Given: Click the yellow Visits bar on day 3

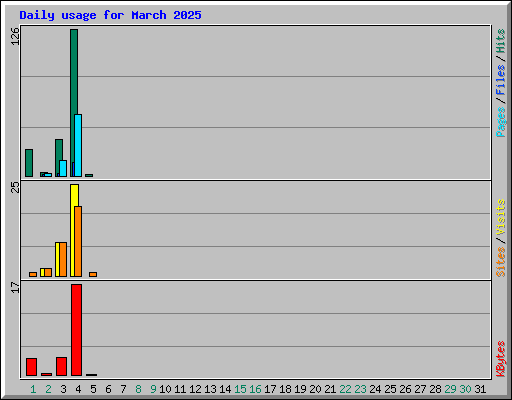Looking at the screenshot, I should click(57, 259).
